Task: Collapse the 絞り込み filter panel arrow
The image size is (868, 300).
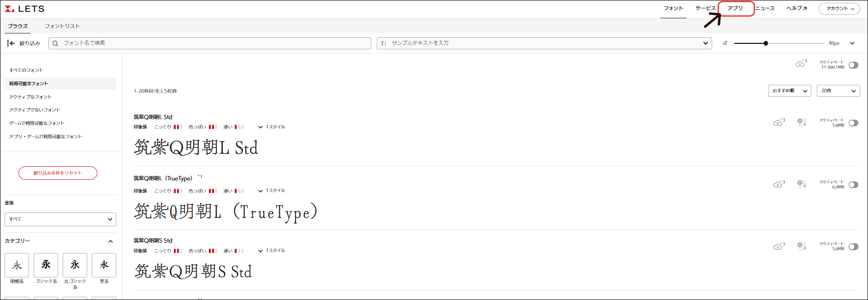Action: pos(11,43)
